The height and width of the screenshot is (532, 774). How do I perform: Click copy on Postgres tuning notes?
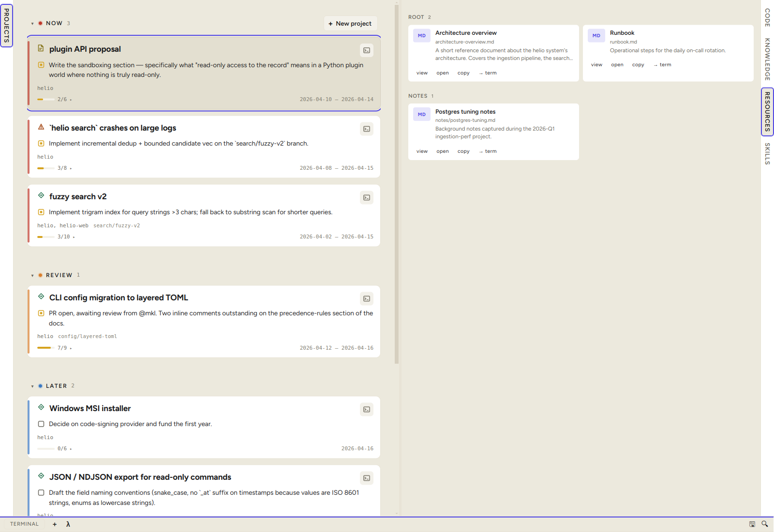pos(463,151)
